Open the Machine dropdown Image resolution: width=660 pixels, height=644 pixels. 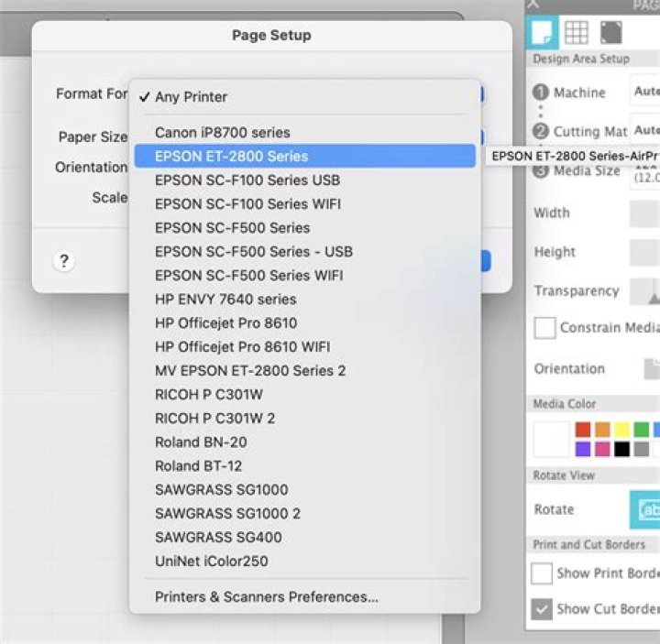click(644, 91)
